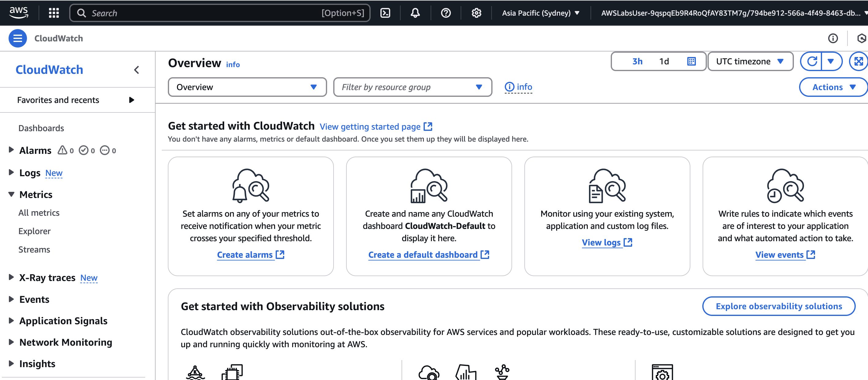Click the Create alarms link
This screenshot has width=868, height=380.
[251, 255]
